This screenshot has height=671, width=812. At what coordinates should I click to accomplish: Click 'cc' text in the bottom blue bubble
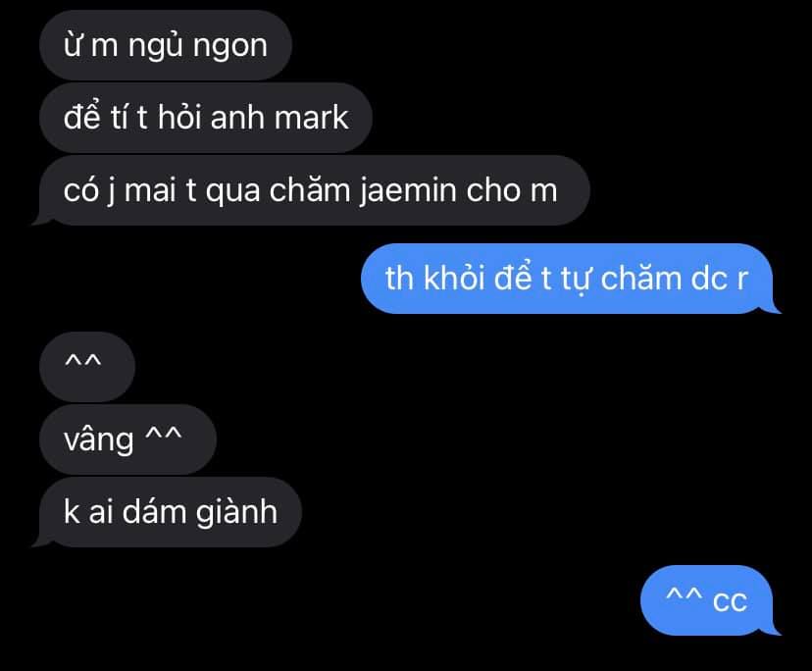click(730, 601)
